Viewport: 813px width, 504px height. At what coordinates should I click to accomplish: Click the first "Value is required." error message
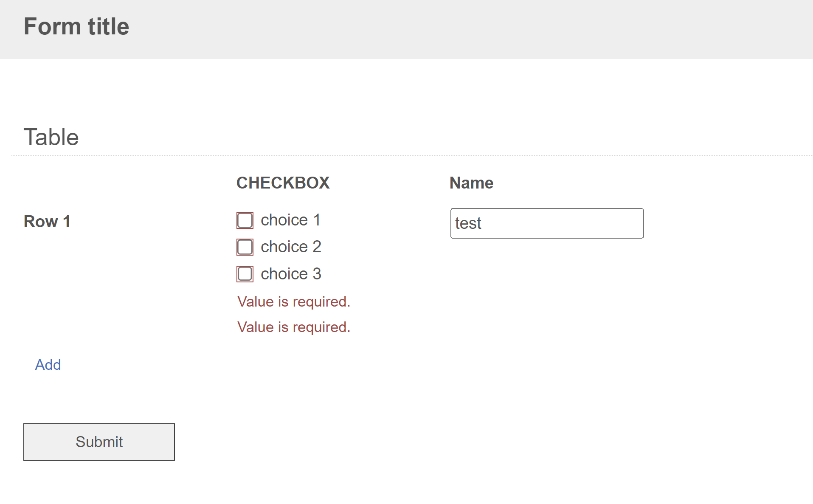pos(293,302)
